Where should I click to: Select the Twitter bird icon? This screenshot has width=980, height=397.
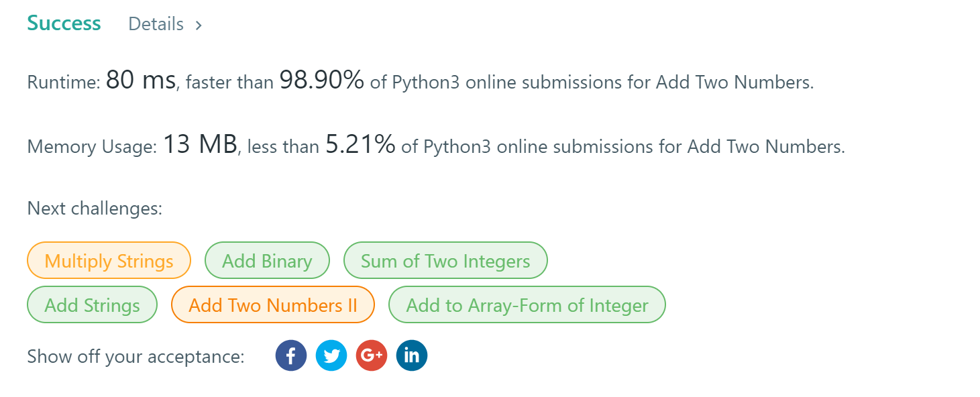331,355
